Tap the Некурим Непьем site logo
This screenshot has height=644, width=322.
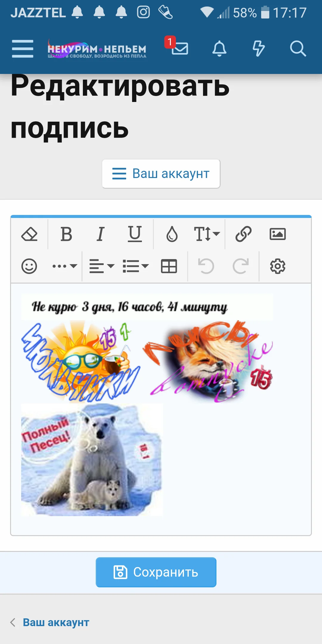tap(97, 49)
